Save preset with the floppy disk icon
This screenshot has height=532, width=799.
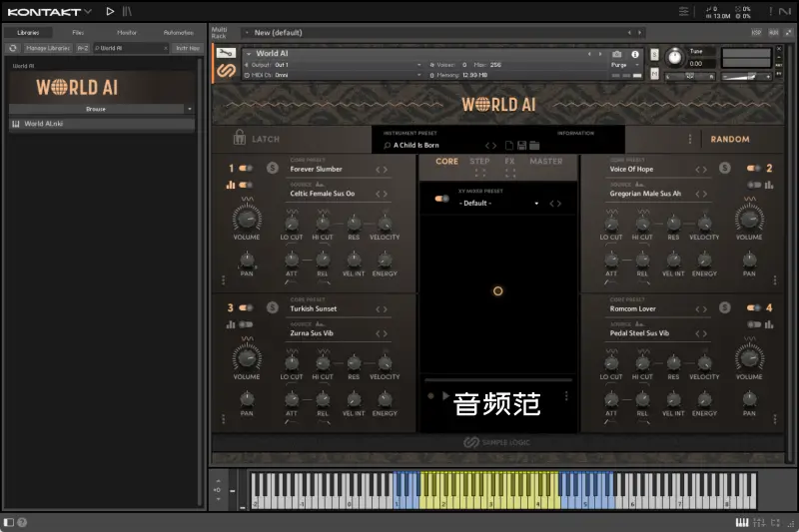point(521,146)
